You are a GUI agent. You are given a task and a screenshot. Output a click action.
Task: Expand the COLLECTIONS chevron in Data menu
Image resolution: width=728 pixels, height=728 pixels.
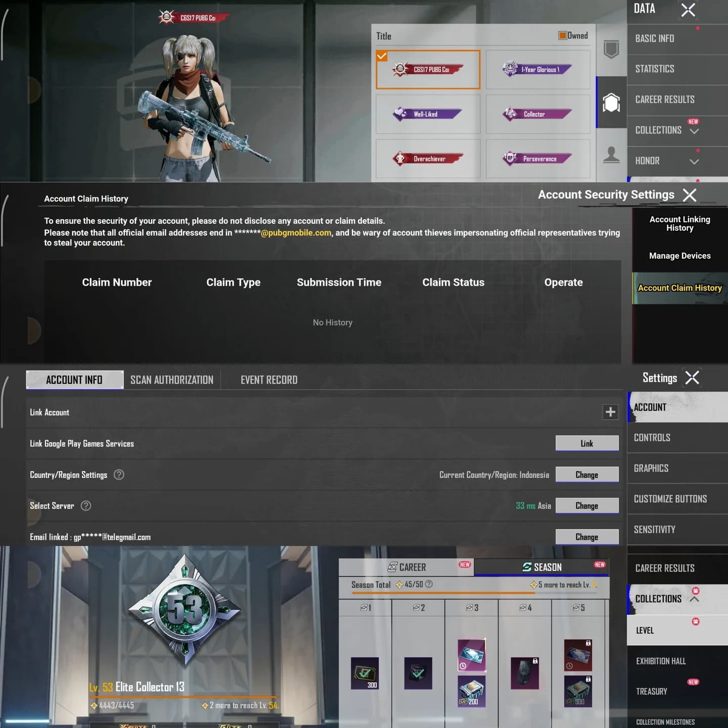(694, 131)
